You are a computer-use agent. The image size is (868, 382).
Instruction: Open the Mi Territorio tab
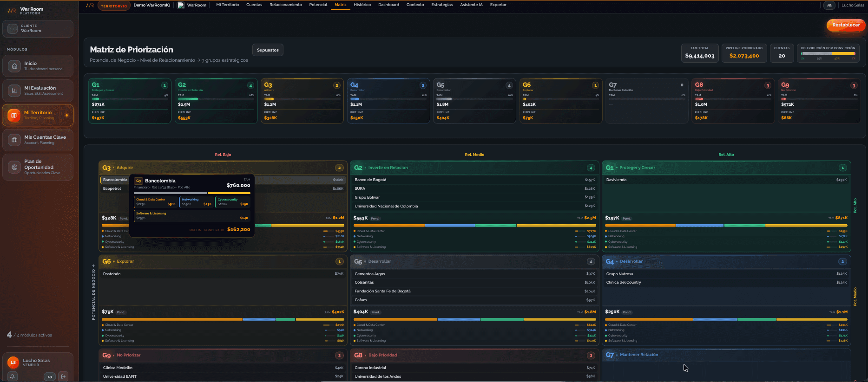click(228, 5)
